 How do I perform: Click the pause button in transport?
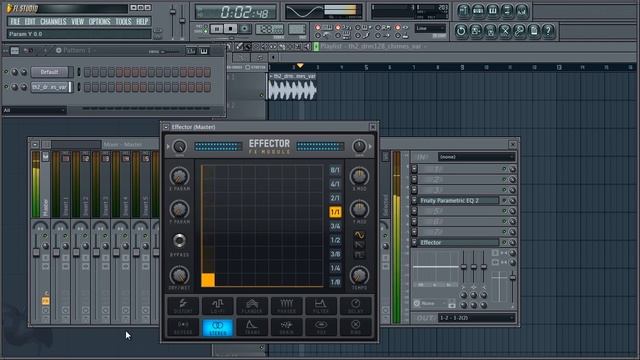pos(217,29)
